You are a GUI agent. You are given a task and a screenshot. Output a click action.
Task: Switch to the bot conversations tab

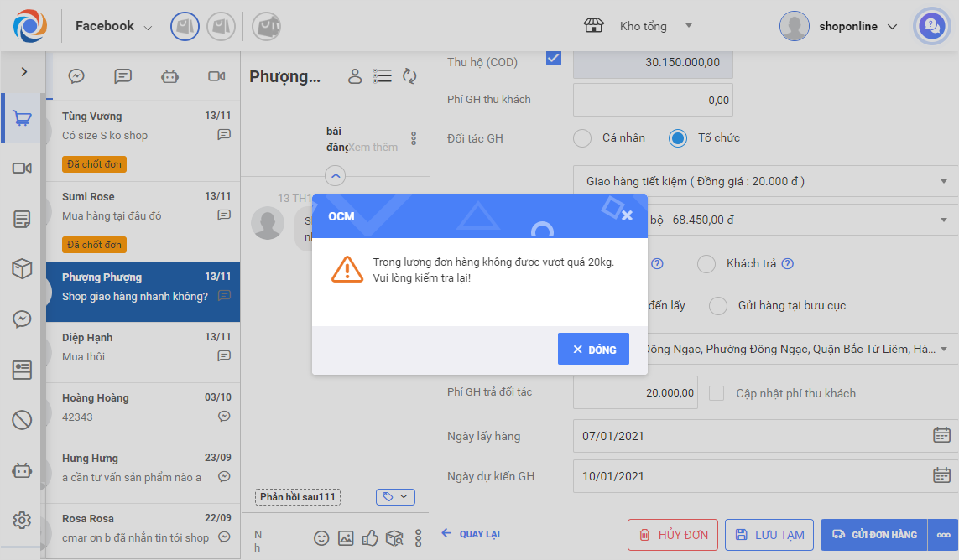(169, 75)
